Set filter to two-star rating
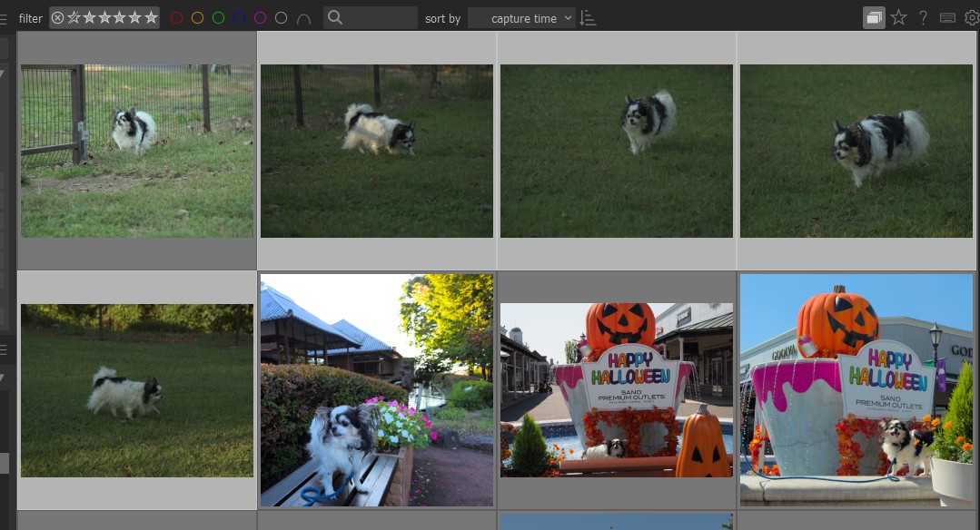Screen dimensions: 980x530 [x=105, y=17]
